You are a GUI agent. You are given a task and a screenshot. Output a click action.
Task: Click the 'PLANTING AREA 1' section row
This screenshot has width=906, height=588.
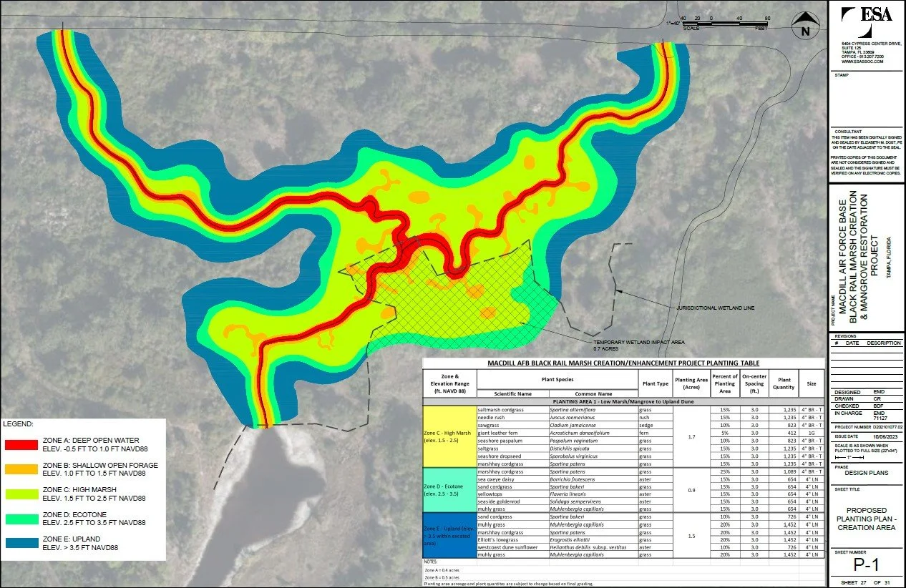point(623,402)
